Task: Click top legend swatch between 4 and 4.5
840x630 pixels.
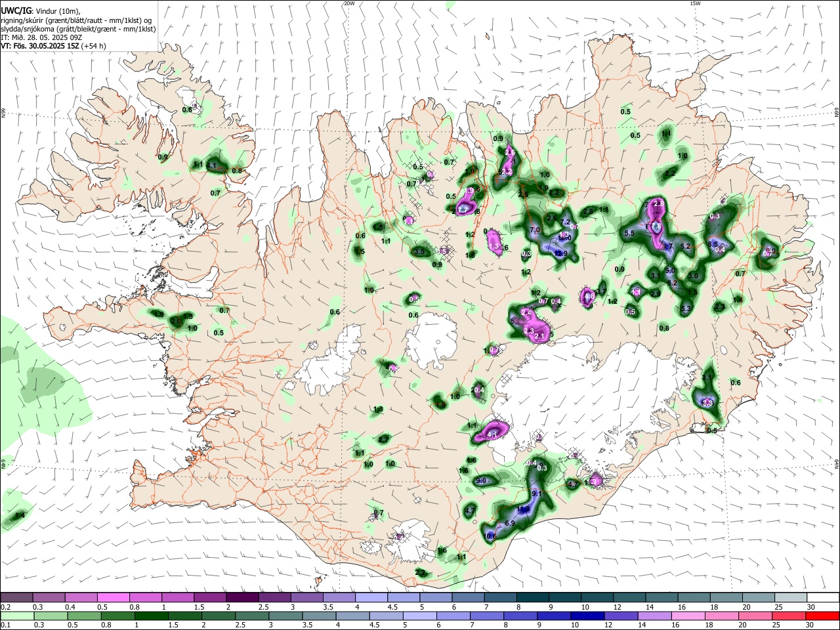Action: coord(371,597)
